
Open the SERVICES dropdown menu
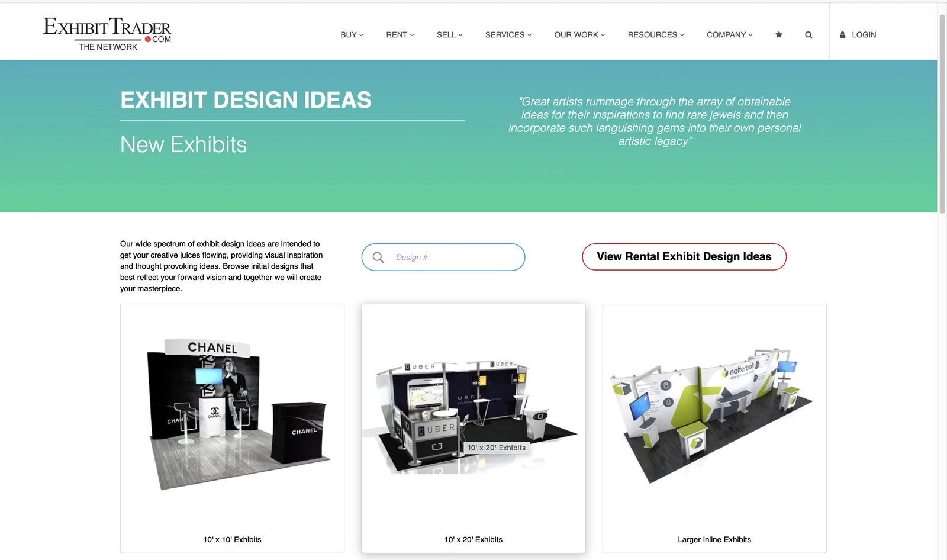(x=508, y=35)
